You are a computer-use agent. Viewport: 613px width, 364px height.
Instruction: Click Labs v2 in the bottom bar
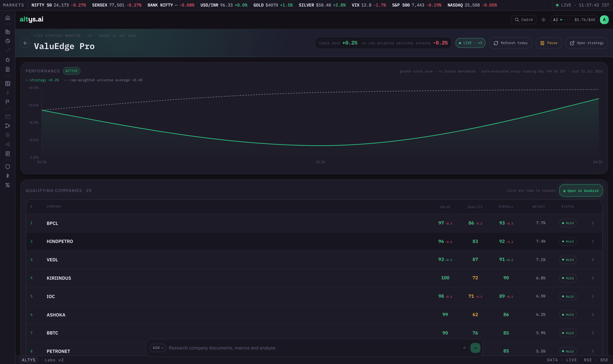(x=54, y=360)
